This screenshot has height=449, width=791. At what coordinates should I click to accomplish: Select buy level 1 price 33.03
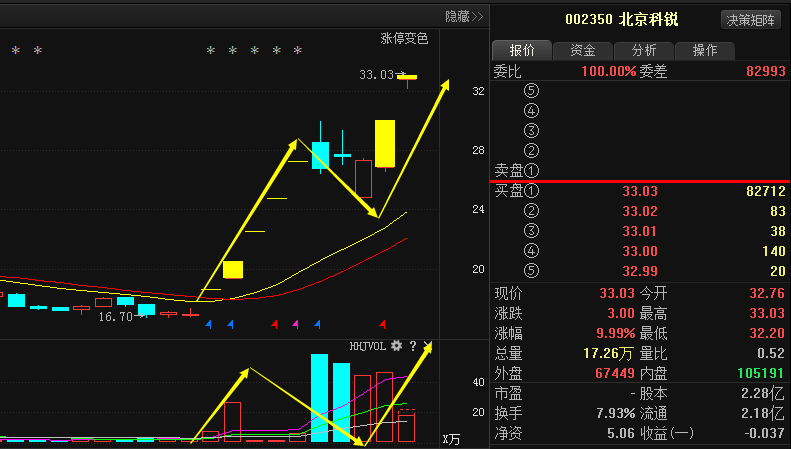(x=640, y=191)
